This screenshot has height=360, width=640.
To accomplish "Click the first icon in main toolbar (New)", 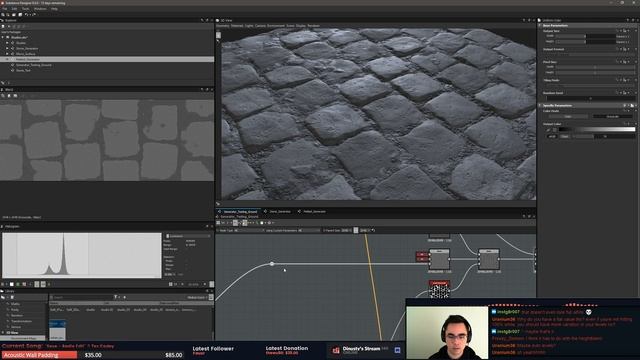I will pos(3,15).
